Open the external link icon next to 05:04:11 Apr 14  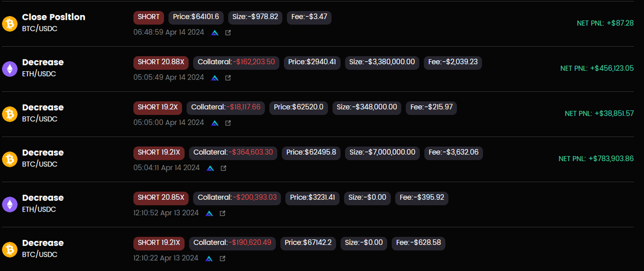(224, 168)
